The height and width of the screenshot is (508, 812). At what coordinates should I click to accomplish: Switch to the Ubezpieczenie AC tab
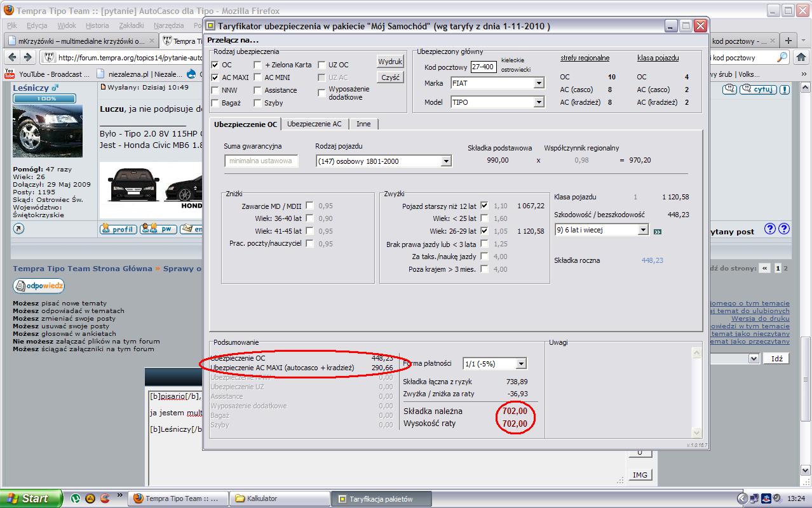coord(314,124)
